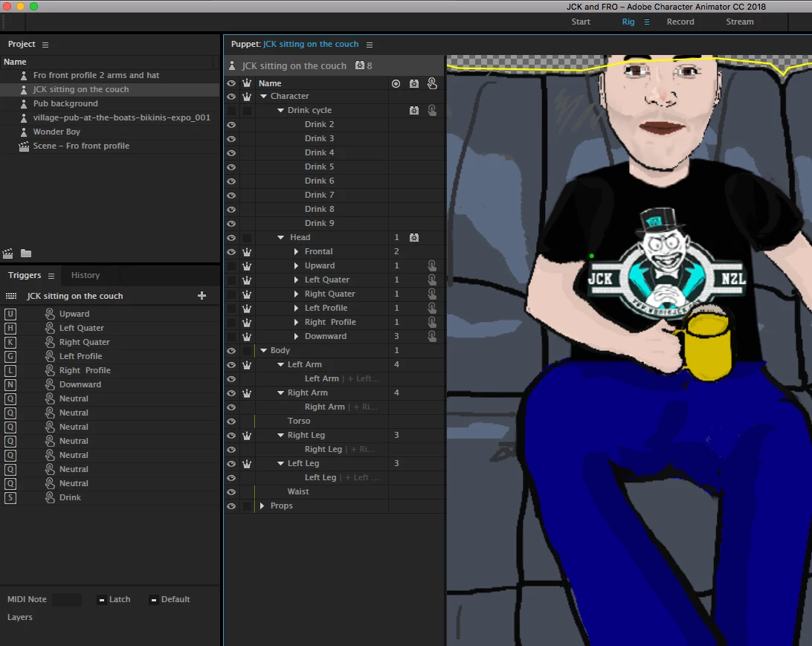This screenshot has height=646, width=812.
Task: Click the crown icon on Frontal layer
Action: coord(247,251)
